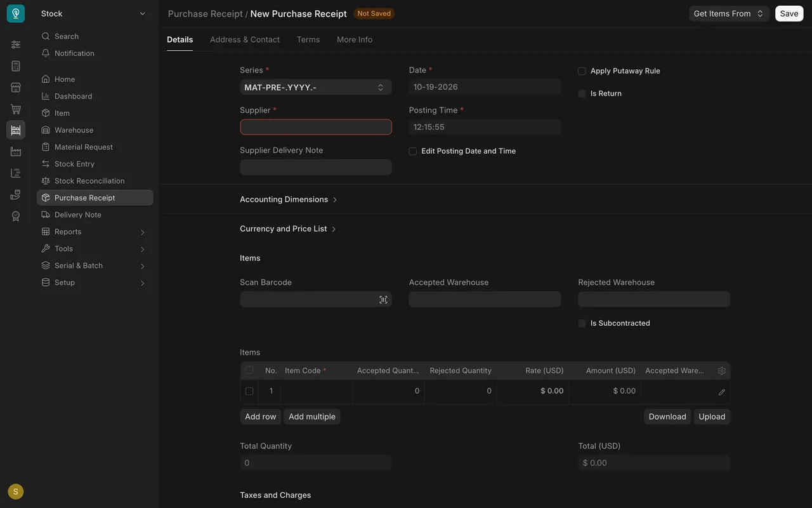Screen dimensions: 812x508
Task: Click the barcode scanner icon in Scan Barcode
Action: [383, 300]
